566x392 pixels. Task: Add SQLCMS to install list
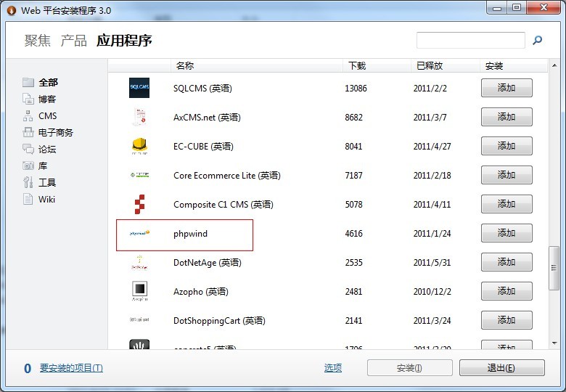point(506,88)
